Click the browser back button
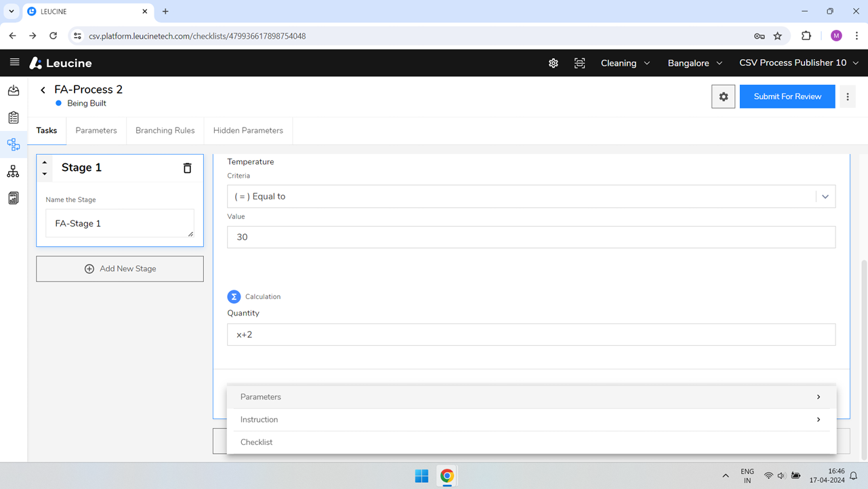This screenshot has width=868, height=489. (13, 36)
